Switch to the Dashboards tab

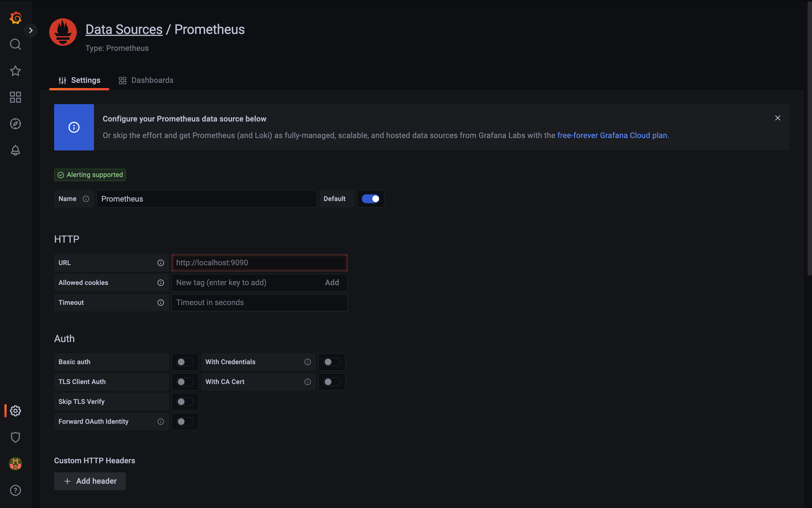point(146,80)
